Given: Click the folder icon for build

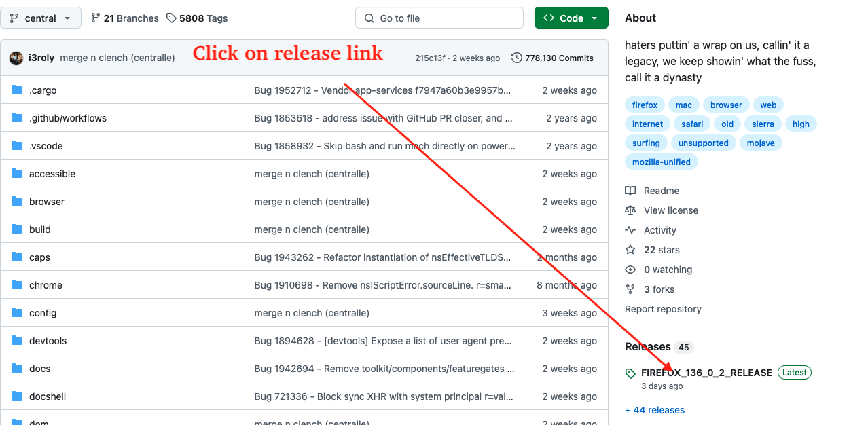Looking at the screenshot, I should pos(17,229).
